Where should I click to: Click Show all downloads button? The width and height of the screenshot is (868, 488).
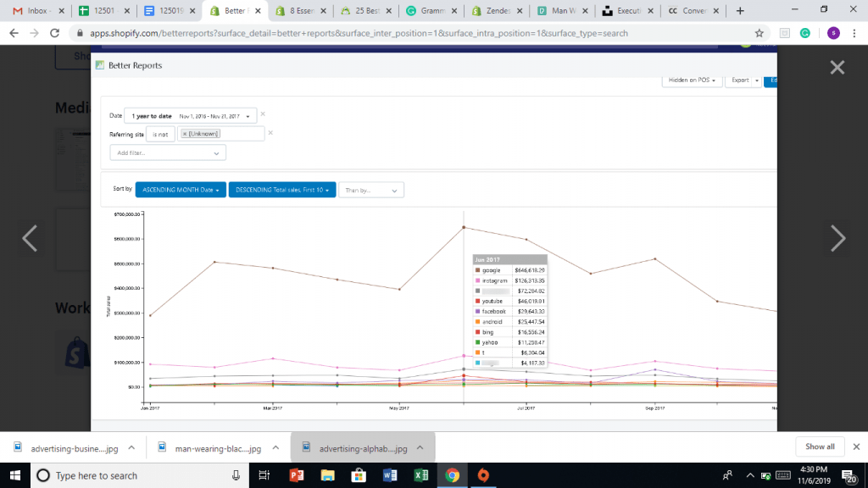pyautogui.click(x=820, y=446)
